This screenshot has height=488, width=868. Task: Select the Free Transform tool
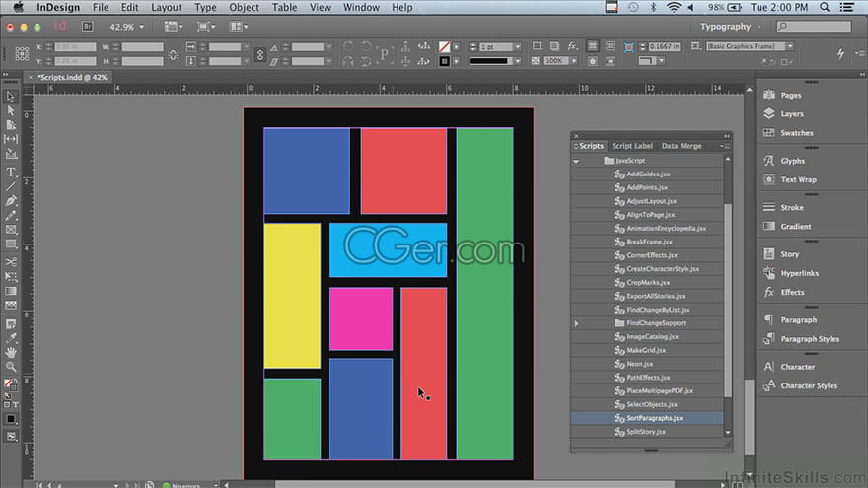point(11,277)
